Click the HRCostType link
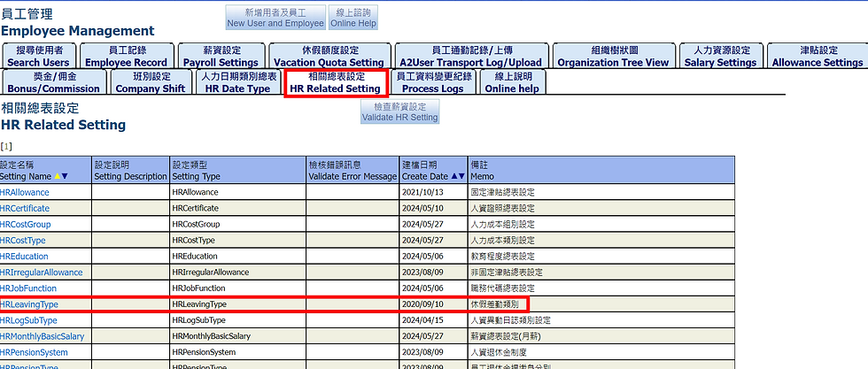The width and height of the screenshot is (868, 369). [23, 241]
